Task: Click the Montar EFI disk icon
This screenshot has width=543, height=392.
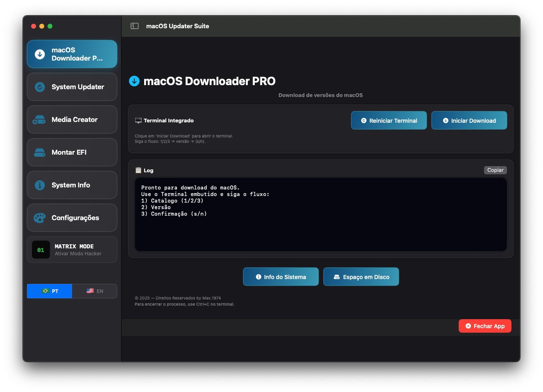Action: coord(39,152)
